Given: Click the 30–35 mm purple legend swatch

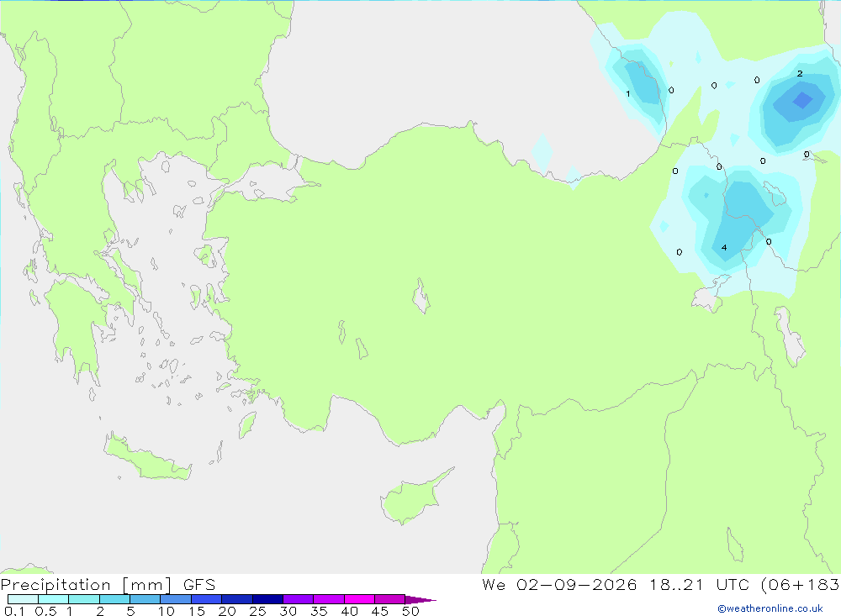Looking at the screenshot, I should click(298, 599).
